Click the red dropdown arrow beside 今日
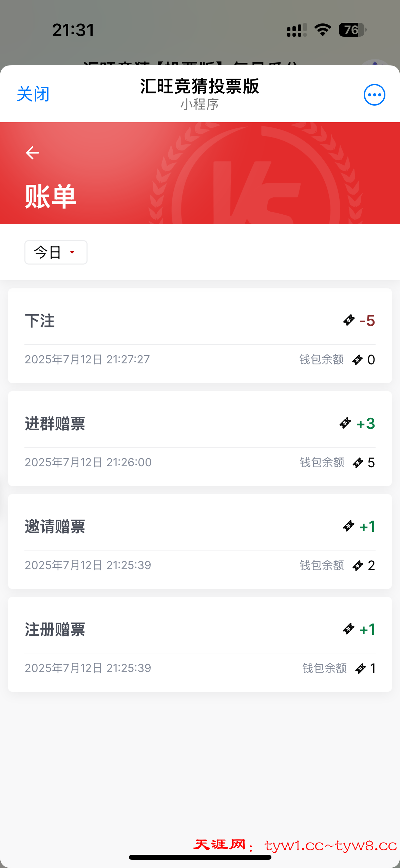 click(72, 252)
